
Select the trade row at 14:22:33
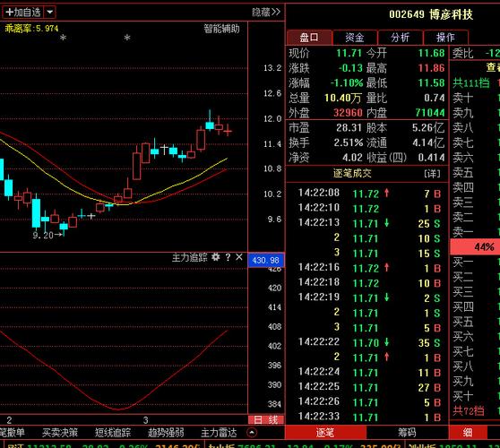(x=367, y=417)
